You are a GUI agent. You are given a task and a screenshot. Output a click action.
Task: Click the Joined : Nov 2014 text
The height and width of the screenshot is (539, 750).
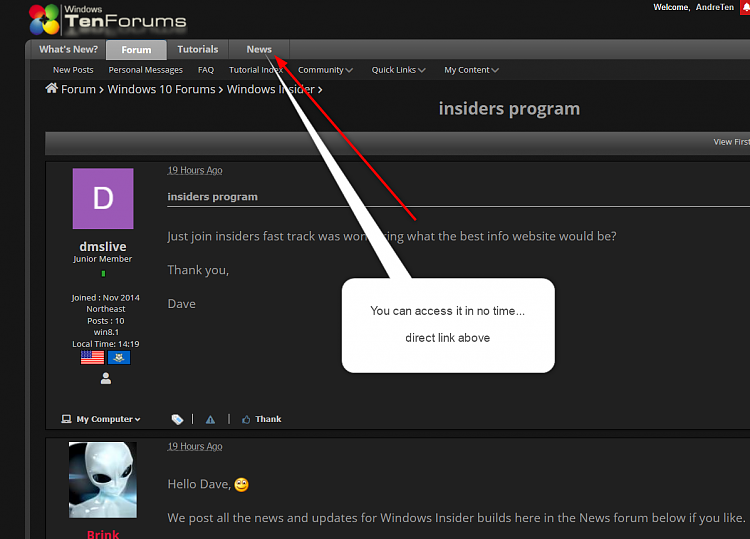click(106, 297)
